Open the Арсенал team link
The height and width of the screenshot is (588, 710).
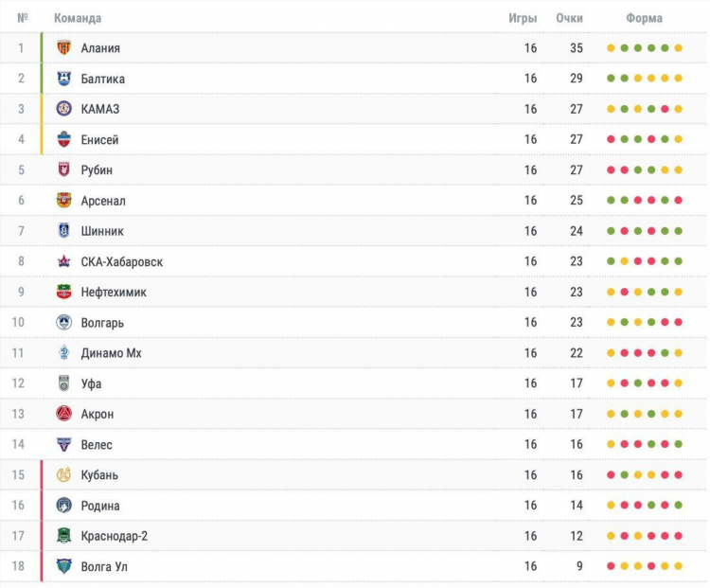103,201
